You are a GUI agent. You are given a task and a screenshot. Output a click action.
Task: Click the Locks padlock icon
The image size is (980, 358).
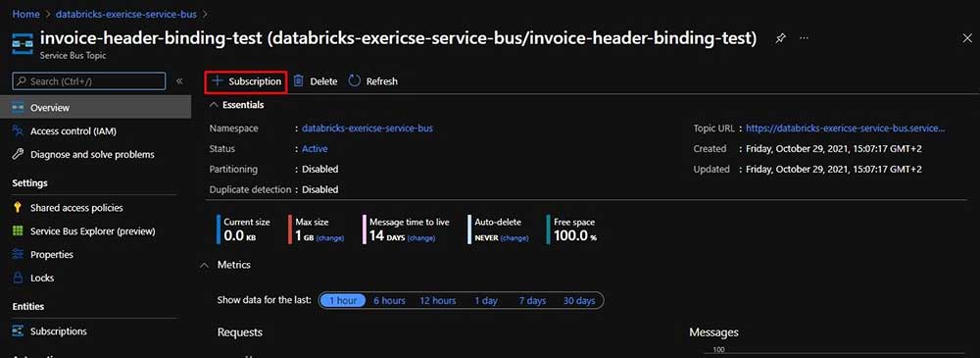point(18,278)
